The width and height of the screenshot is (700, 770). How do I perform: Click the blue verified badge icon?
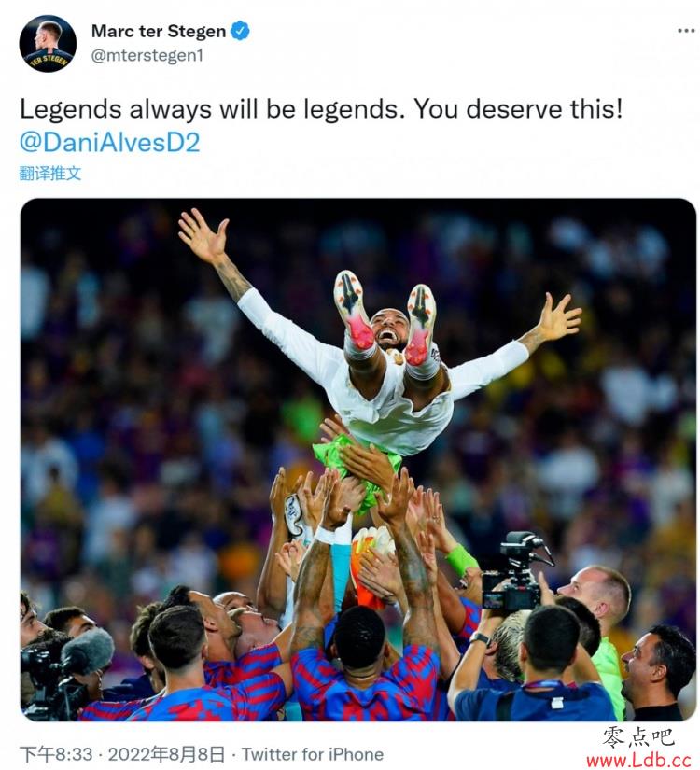240,31
